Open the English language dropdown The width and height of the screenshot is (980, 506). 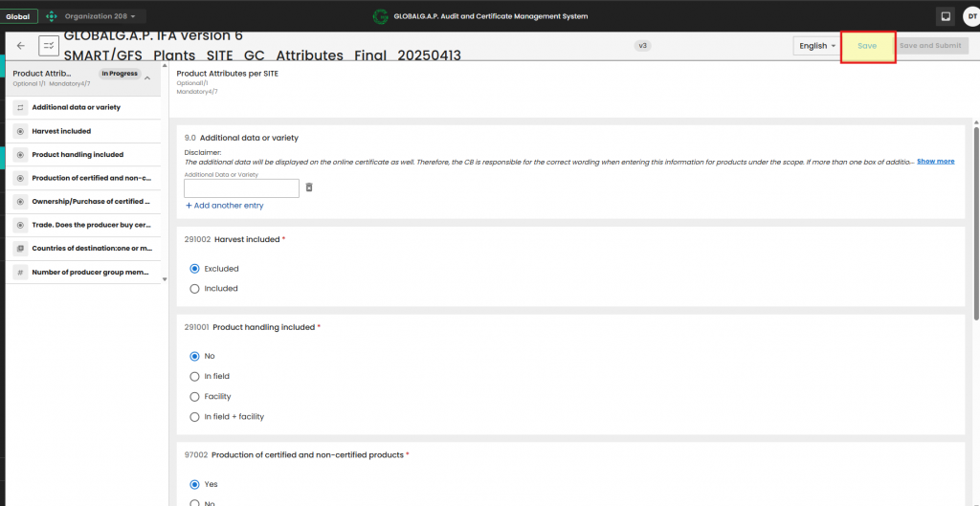click(x=816, y=46)
